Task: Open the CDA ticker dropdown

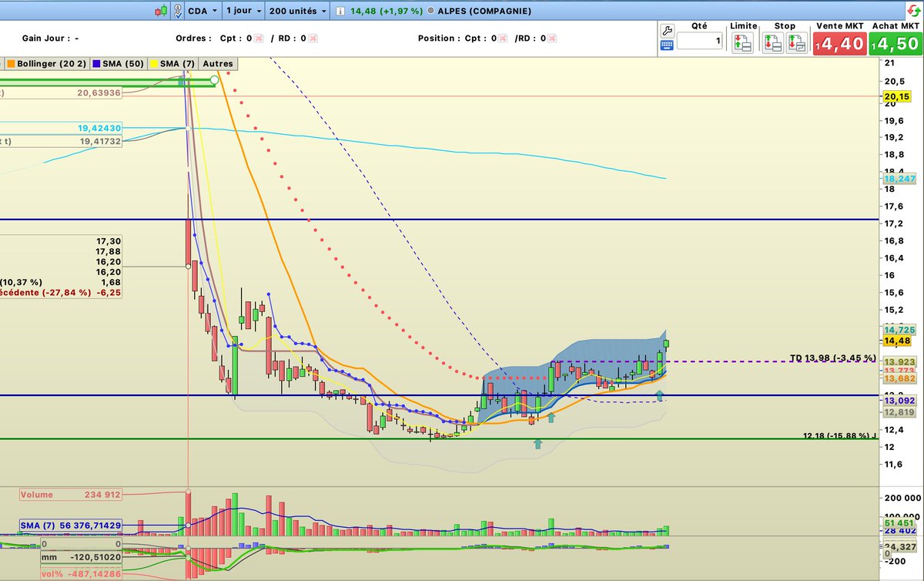Action: pos(202,11)
